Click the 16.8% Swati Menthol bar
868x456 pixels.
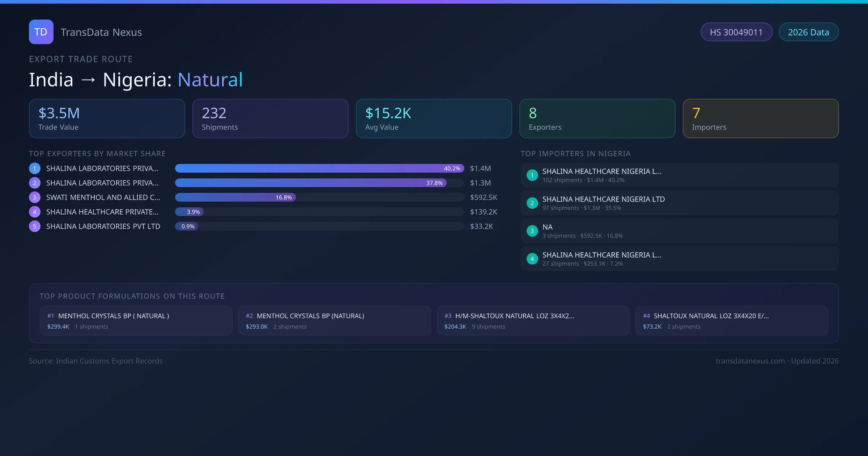tap(235, 197)
